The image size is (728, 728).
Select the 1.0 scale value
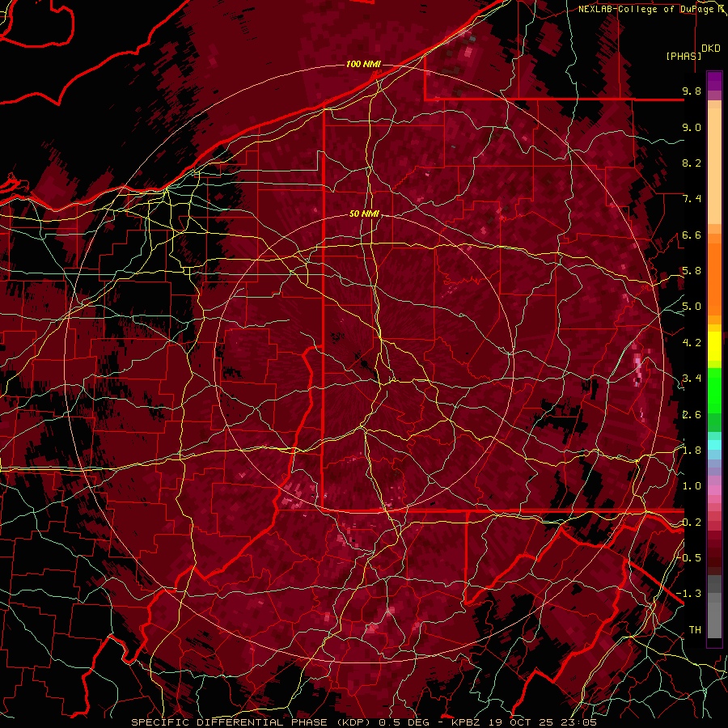coord(692,486)
